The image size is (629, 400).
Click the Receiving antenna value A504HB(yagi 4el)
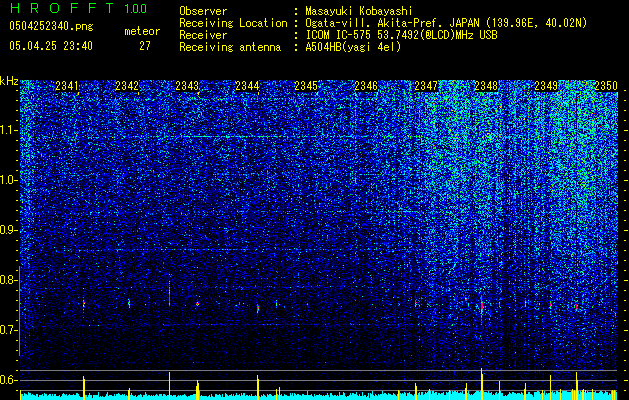pyautogui.click(x=353, y=47)
